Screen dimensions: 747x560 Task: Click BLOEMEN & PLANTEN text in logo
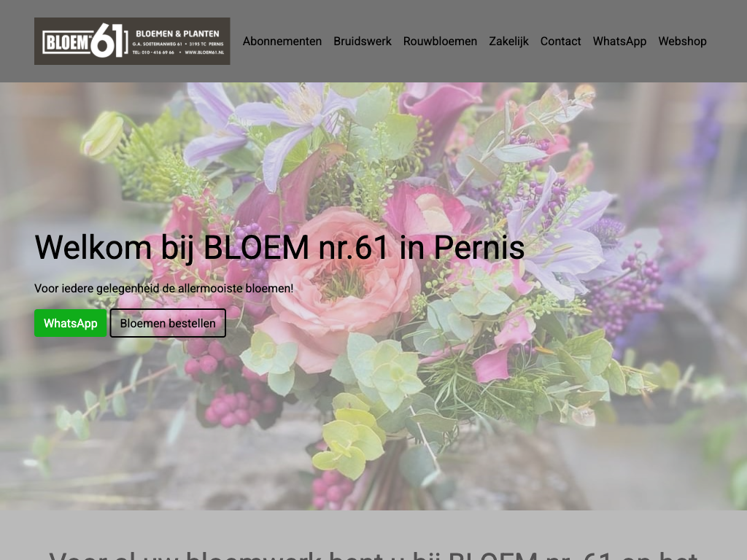pyautogui.click(x=178, y=34)
